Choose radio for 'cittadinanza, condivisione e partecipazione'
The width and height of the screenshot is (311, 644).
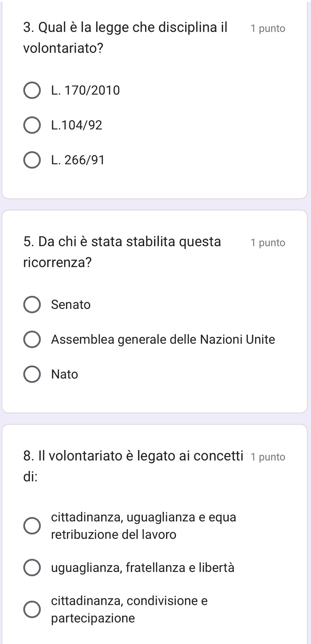coord(32,610)
